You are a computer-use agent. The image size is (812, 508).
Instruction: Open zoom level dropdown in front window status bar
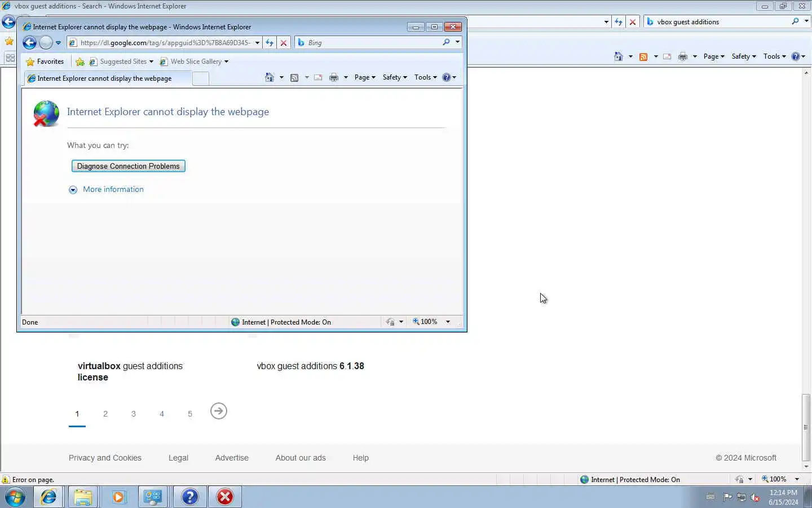click(448, 322)
